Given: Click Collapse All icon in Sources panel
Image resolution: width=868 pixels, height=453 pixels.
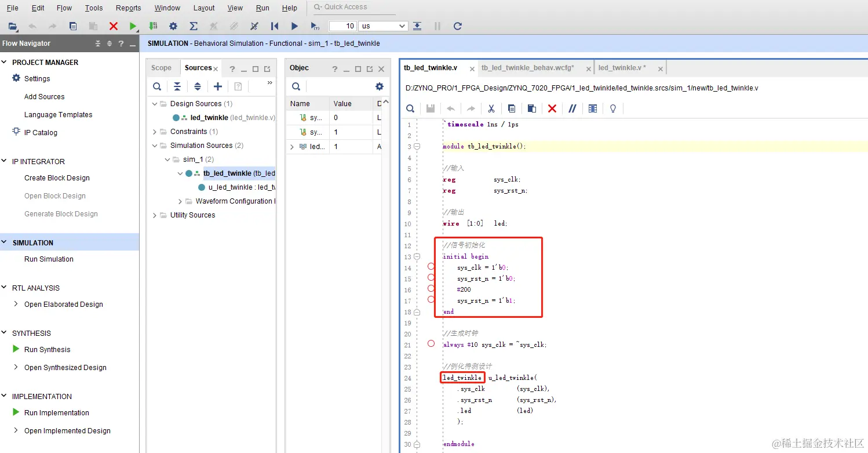Looking at the screenshot, I should [x=177, y=86].
